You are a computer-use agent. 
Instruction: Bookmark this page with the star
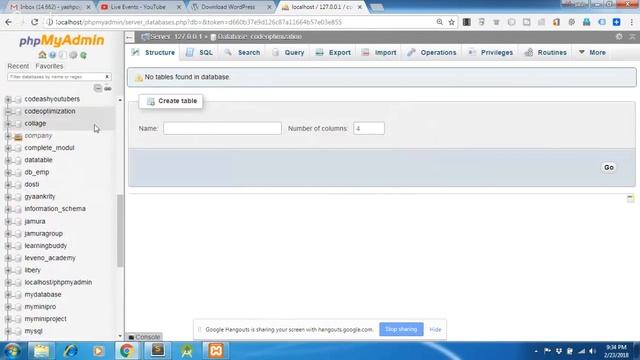(x=451, y=22)
